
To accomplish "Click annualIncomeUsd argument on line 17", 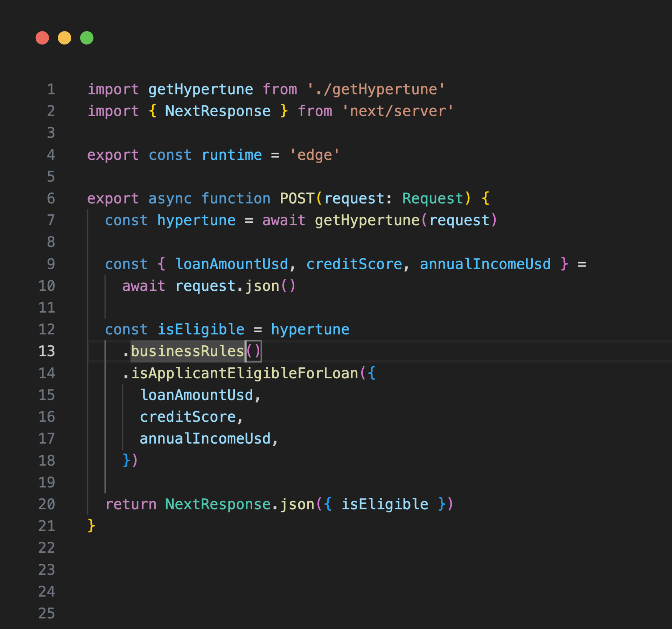I will click(205, 439).
